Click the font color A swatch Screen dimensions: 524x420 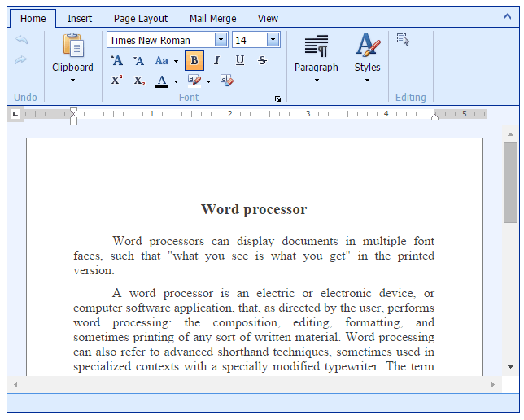[x=162, y=81]
